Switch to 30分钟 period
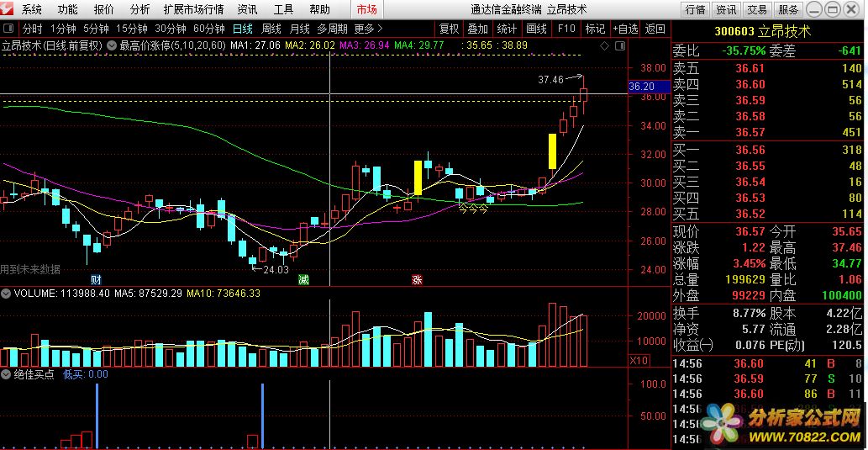Viewport: 868px width, 450px height. 170,29
